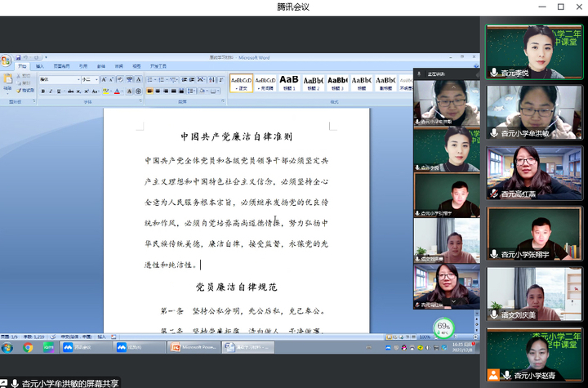Expand the Customize Quick Access Toolbar arrow
This screenshot has height=388, width=588.
46,57
